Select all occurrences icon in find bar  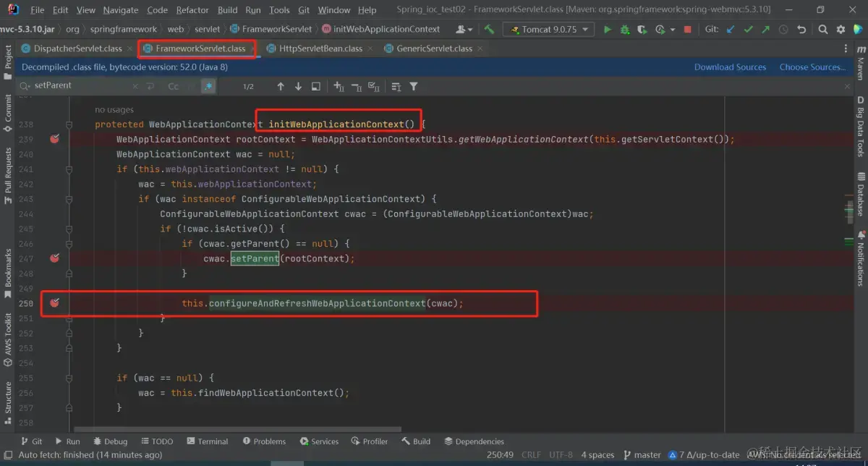click(374, 86)
